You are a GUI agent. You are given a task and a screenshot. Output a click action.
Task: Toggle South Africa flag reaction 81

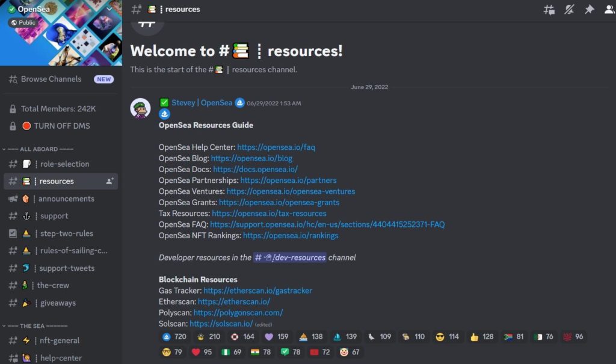[x=514, y=337]
